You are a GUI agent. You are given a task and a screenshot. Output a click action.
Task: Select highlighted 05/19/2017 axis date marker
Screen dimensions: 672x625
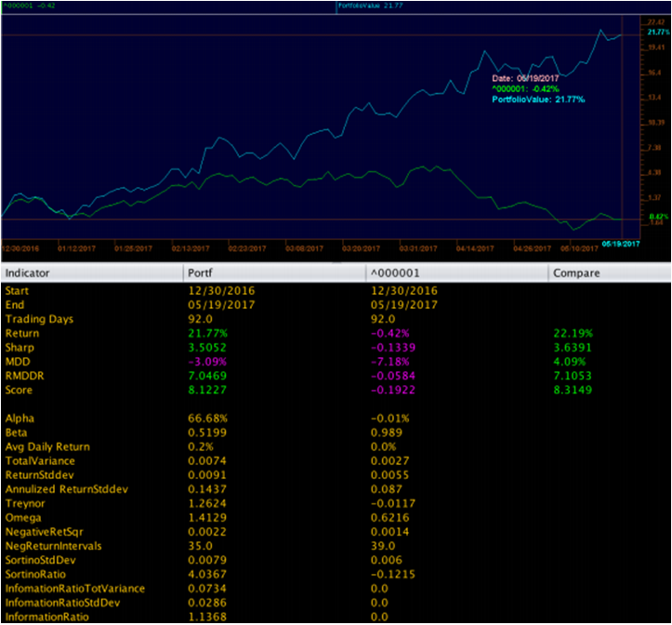click(621, 244)
